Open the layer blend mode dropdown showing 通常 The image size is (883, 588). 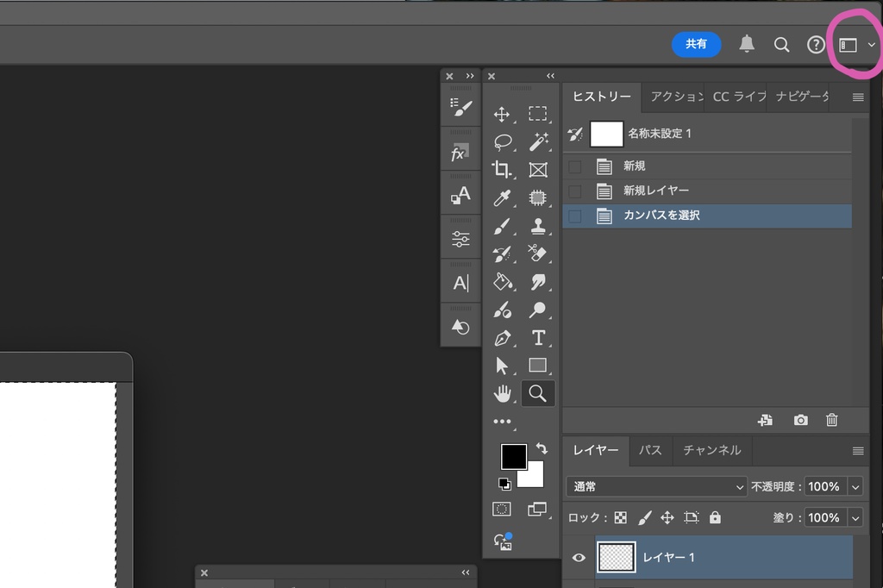[655, 486]
